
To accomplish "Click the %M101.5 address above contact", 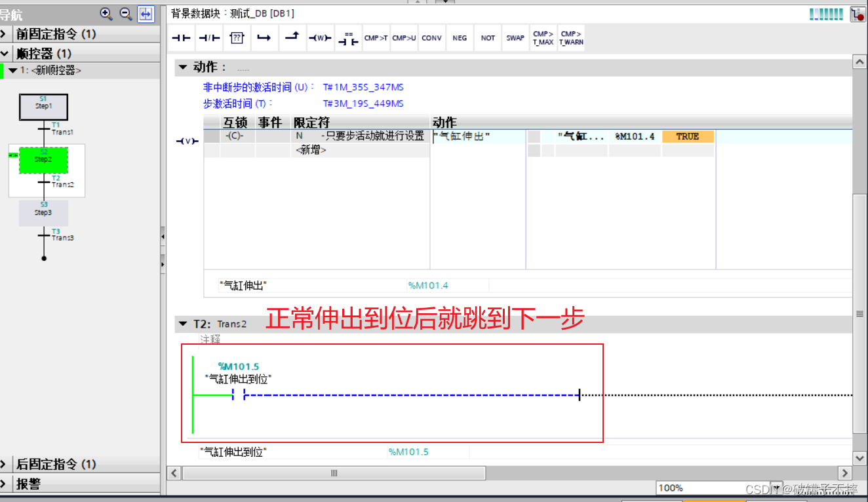I will (239, 366).
